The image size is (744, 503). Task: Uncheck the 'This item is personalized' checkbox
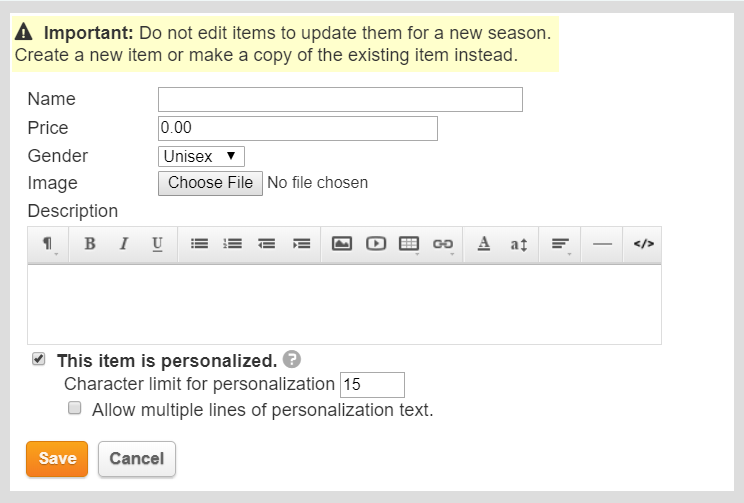point(39,359)
